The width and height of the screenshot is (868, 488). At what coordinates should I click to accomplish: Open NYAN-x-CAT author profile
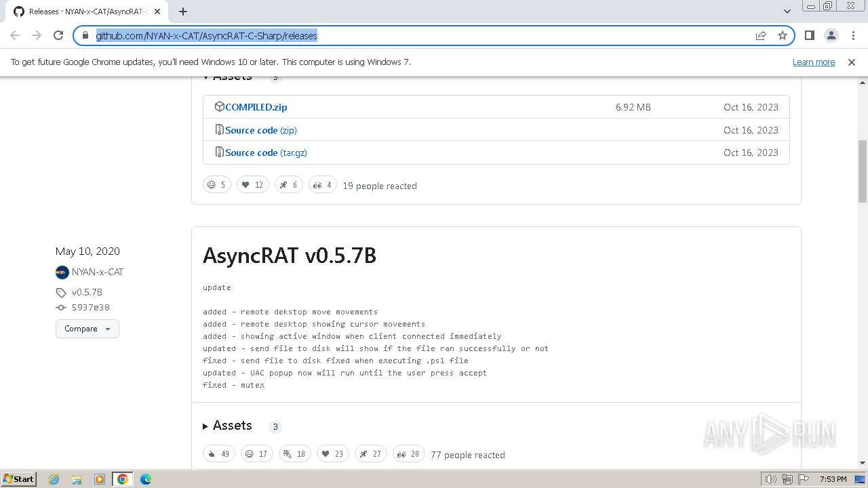tap(98, 272)
